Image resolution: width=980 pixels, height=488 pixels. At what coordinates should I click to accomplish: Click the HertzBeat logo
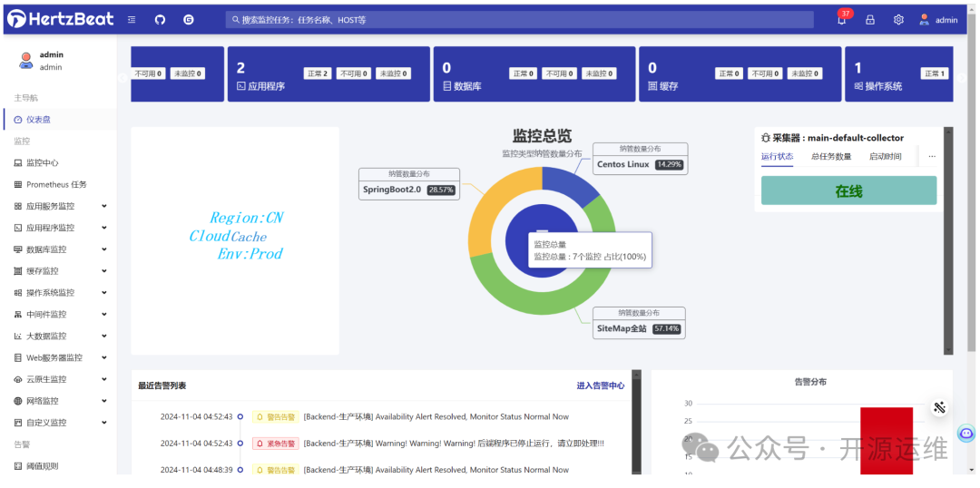61,19
